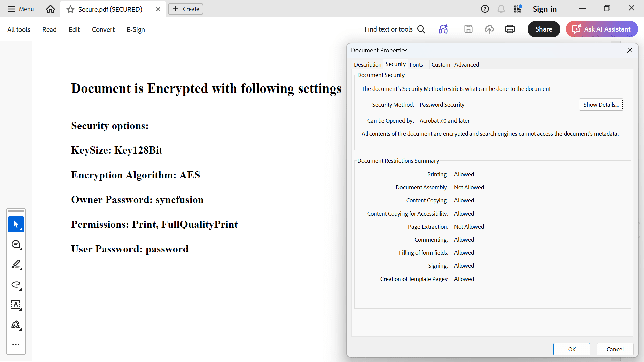Viewport: 644px width, 362px height.
Task: Open E-Sign tools
Action: (x=136, y=29)
